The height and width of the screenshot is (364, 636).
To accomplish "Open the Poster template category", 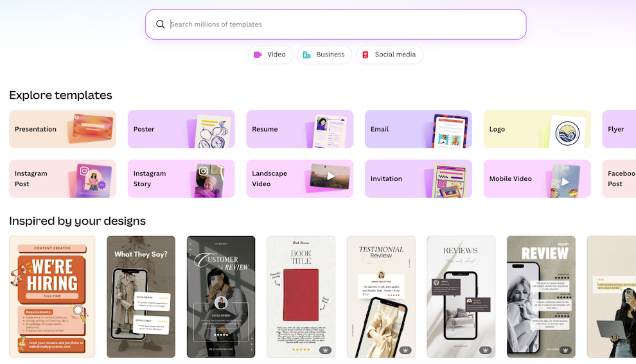I will tap(181, 129).
